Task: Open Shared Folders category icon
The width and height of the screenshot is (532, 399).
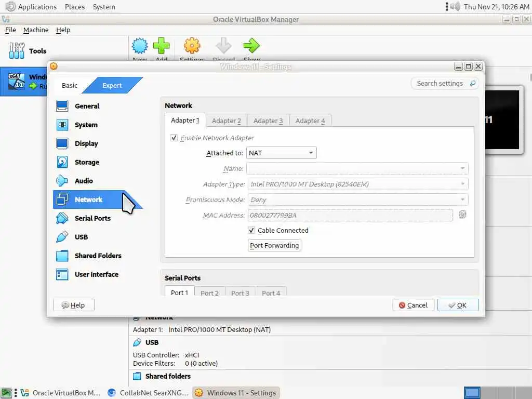Action: (62, 256)
